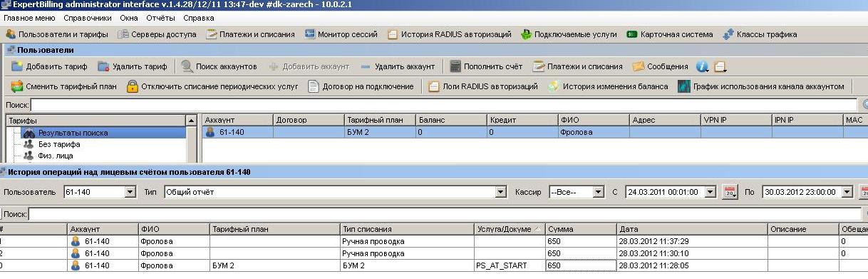This screenshot has height=279, width=868.
Task: Click date 28.03.2012 11:30:10 cell
Action: (692, 253)
